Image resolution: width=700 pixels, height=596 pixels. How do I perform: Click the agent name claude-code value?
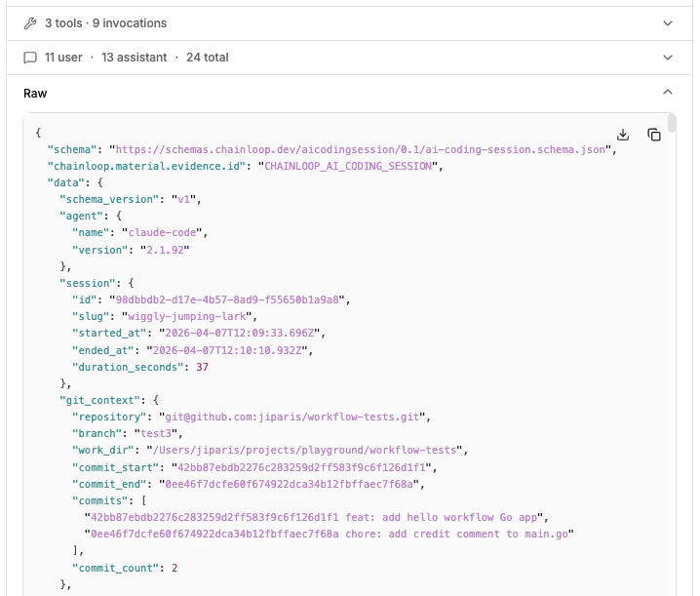coord(162,233)
